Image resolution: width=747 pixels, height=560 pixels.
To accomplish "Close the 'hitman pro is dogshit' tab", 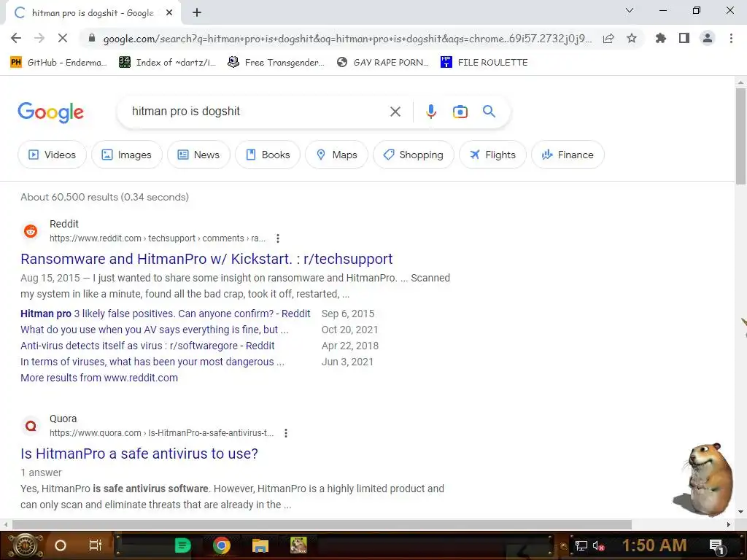I will point(169,13).
